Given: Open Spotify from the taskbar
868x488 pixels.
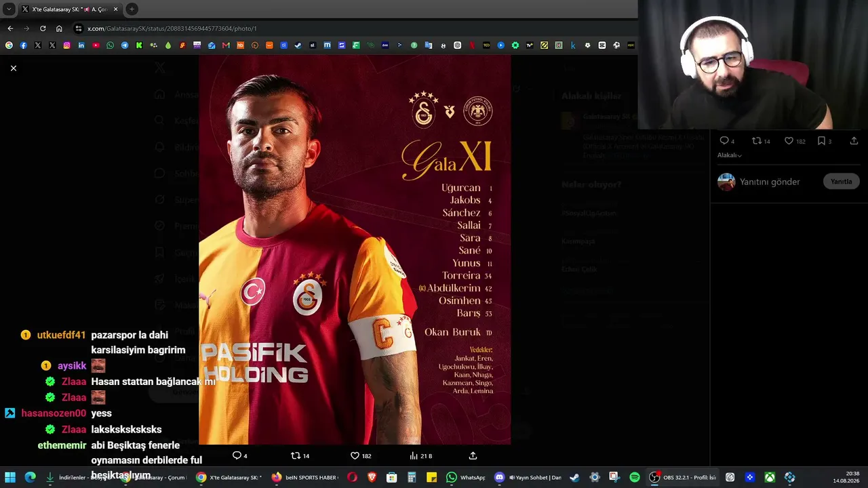Looking at the screenshot, I should click(635, 477).
